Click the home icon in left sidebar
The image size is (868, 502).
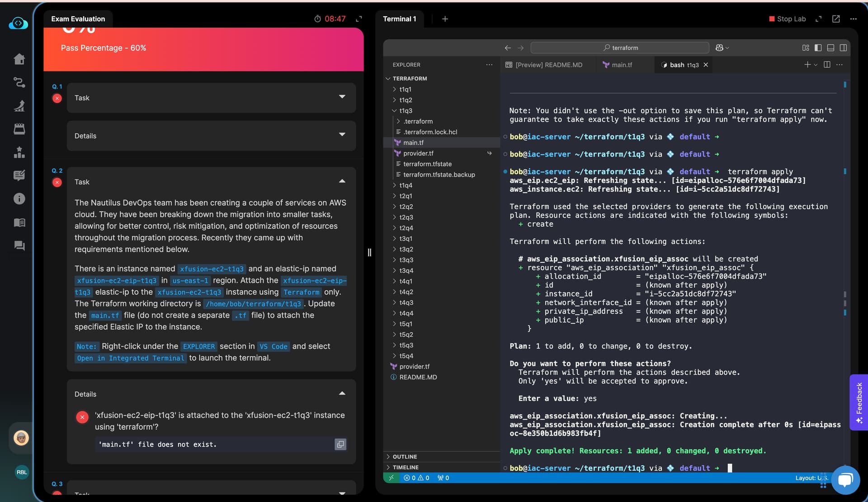19,59
